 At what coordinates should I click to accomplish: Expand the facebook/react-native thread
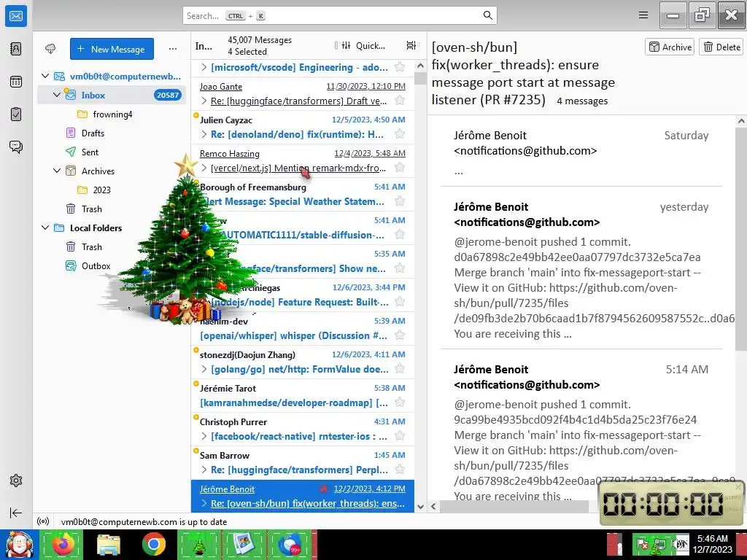click(204, 436)
